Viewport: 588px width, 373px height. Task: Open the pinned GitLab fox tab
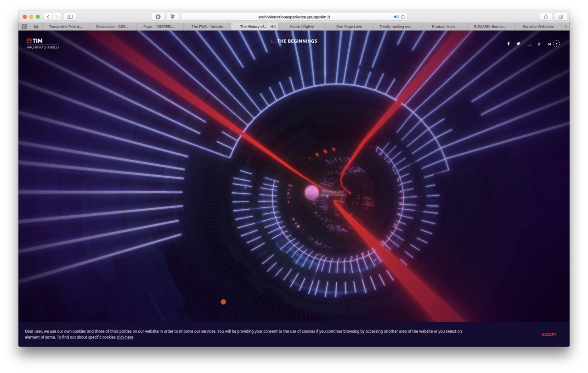[36, 27]
